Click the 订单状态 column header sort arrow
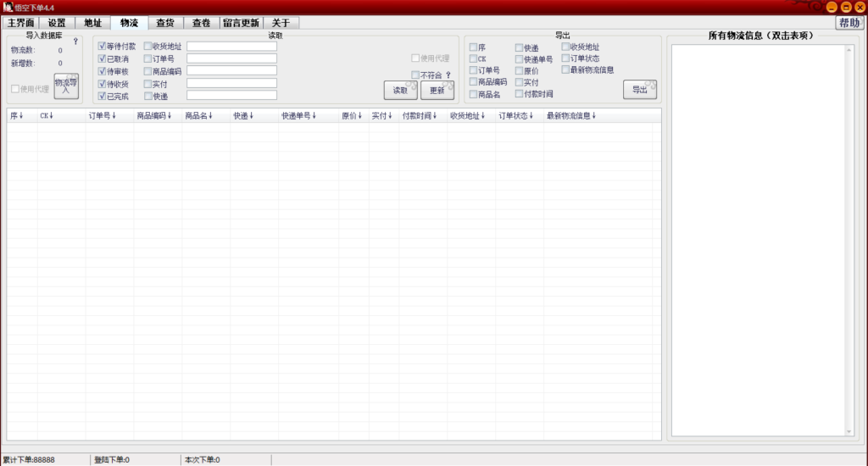Screen dimensions: 868x466 click(531, 116)
